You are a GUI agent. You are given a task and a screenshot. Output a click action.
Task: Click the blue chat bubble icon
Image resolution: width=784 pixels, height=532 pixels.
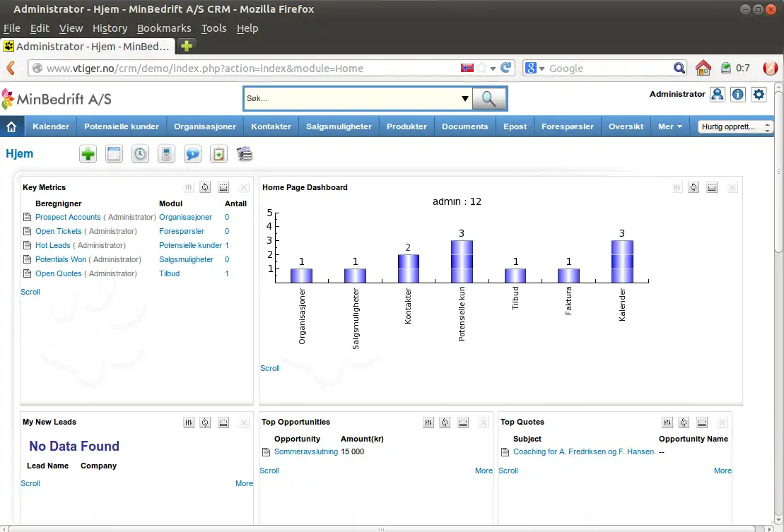(x=192, y=154)
